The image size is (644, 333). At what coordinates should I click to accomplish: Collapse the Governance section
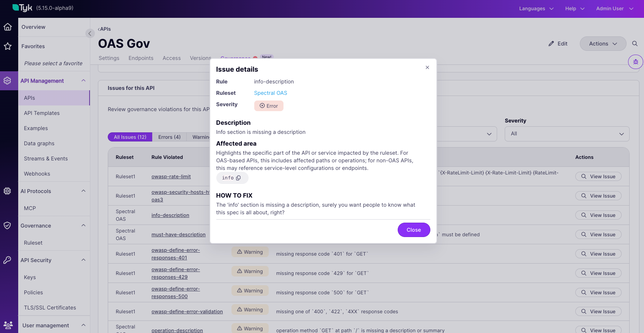point(83,225)
